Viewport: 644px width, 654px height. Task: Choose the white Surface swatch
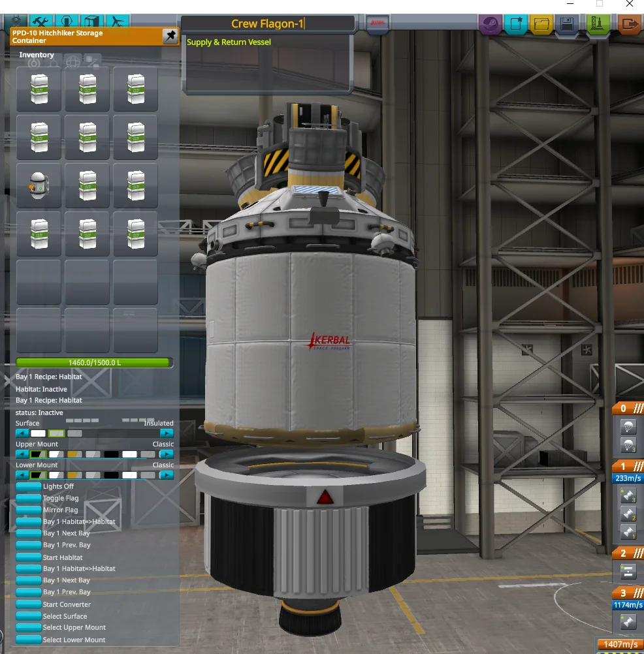coord(38,433)
